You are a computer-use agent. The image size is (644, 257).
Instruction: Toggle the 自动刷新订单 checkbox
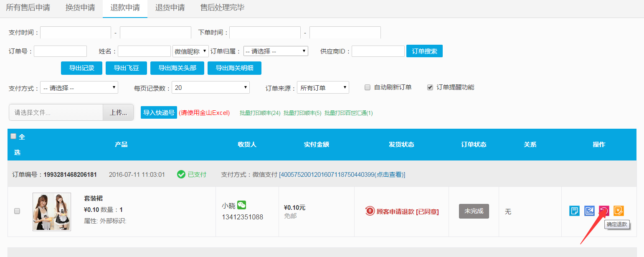pyautogui.click(x=368, y=87)
